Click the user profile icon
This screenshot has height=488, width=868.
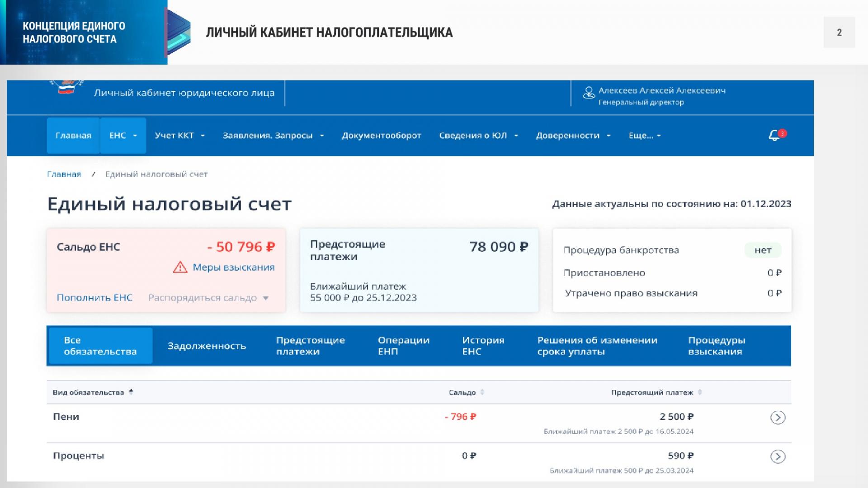point(589,93)
